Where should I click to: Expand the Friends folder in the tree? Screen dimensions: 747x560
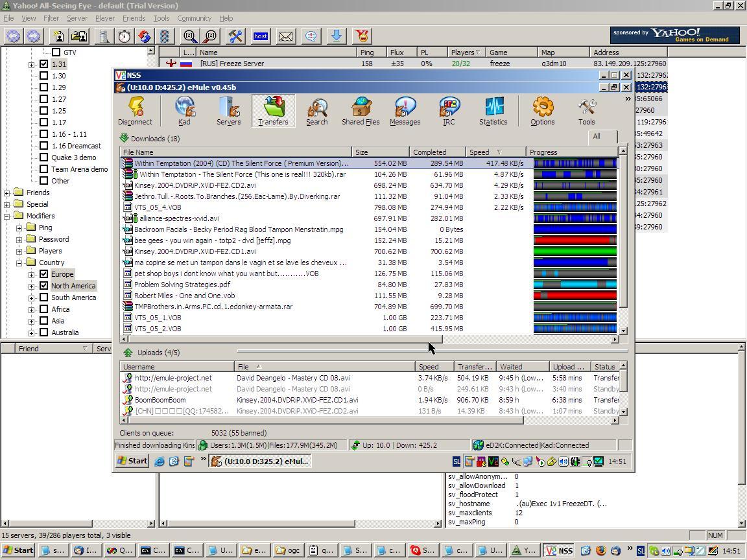pyautogui.click(x=6, y=193)
